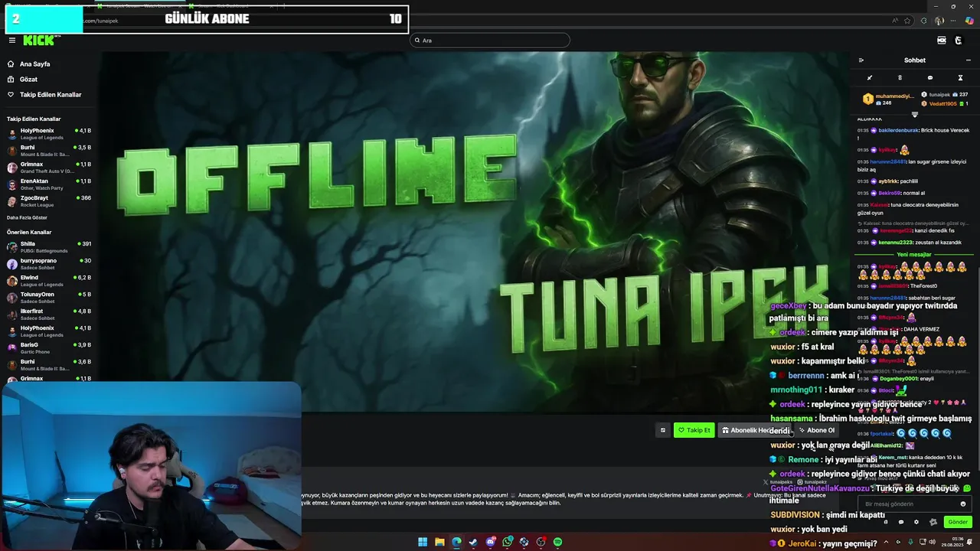Open Steam from the taskbar

point(473,542)
